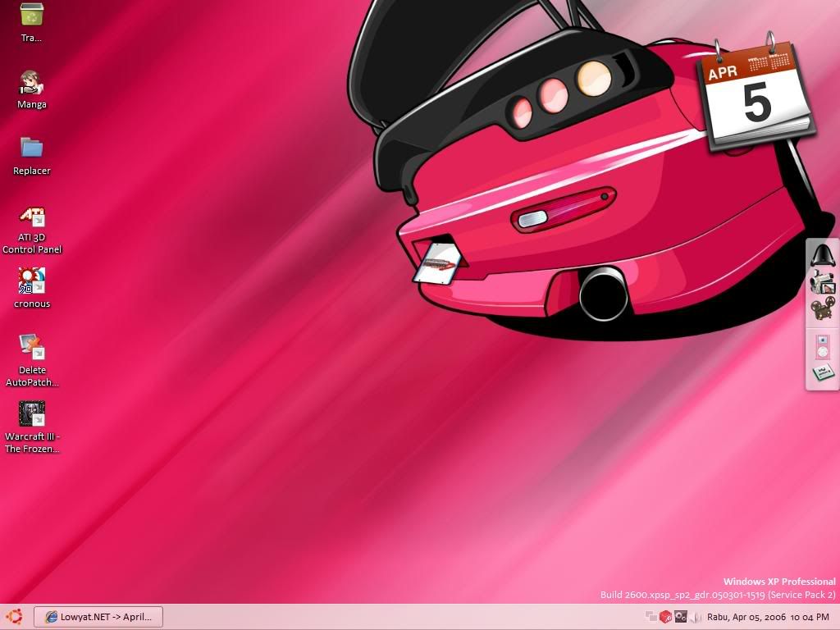Click the overlapping windows tray icon
The height and width of the screenshot is (630, 840).
651,617
